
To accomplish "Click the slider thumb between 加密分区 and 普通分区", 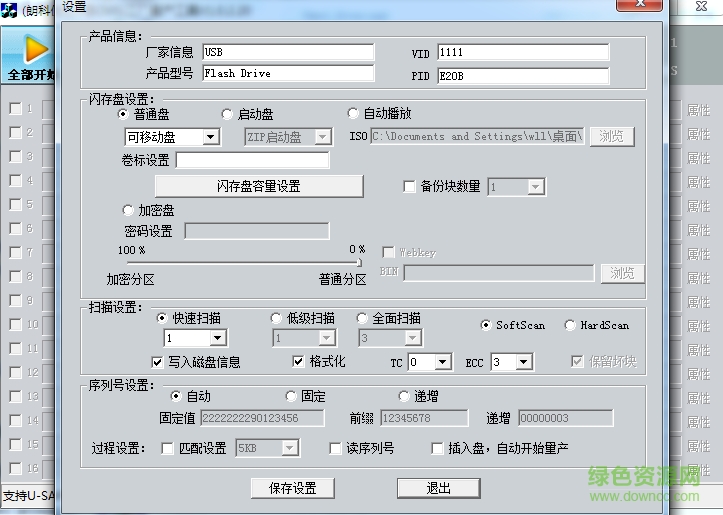I will coord(359,262).
